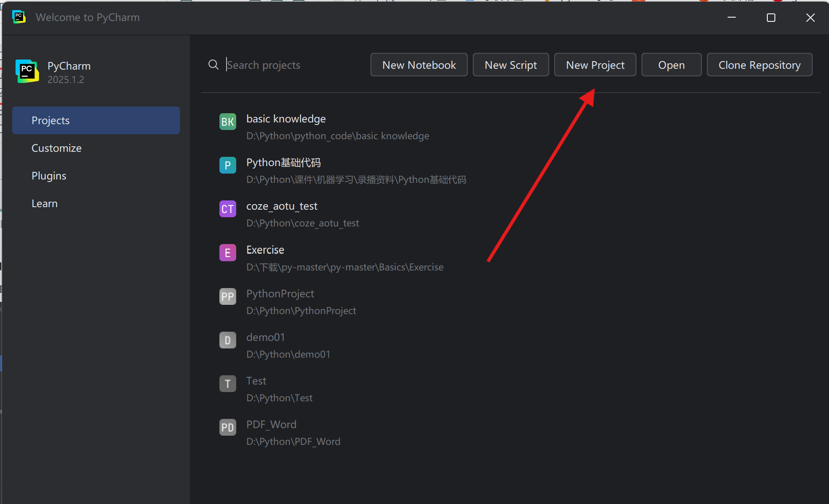Click the New Project button
This screenshot has height=504, width=829.
pos(595,65)
